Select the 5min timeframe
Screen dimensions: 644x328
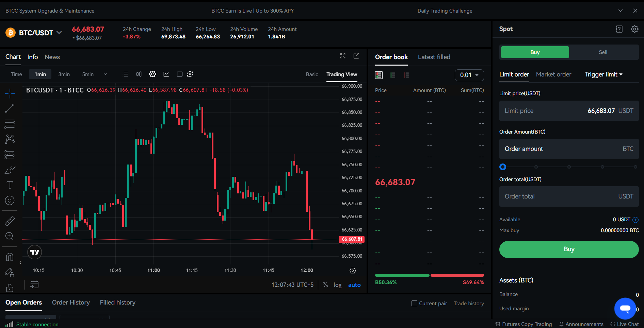[88, 74]
